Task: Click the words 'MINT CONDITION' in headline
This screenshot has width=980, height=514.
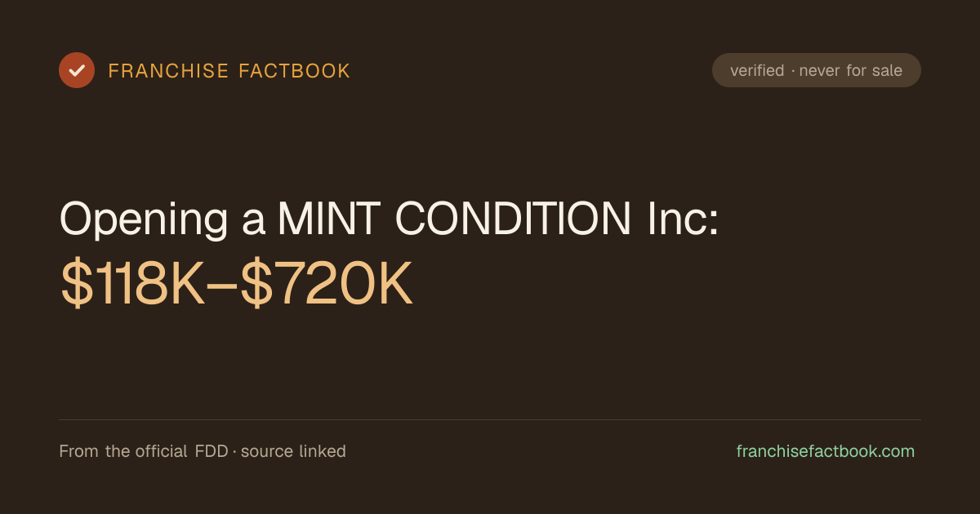Action: pos(454,219)
